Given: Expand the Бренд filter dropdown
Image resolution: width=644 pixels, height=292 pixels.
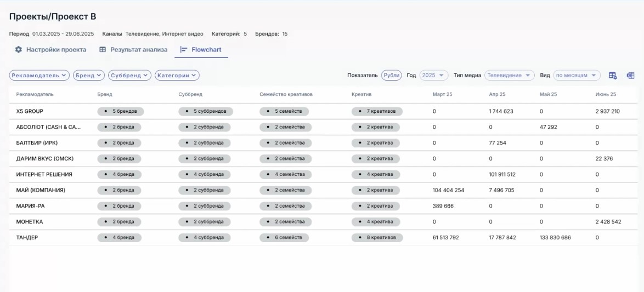Looking at the screenshot, I should [89, 76].
